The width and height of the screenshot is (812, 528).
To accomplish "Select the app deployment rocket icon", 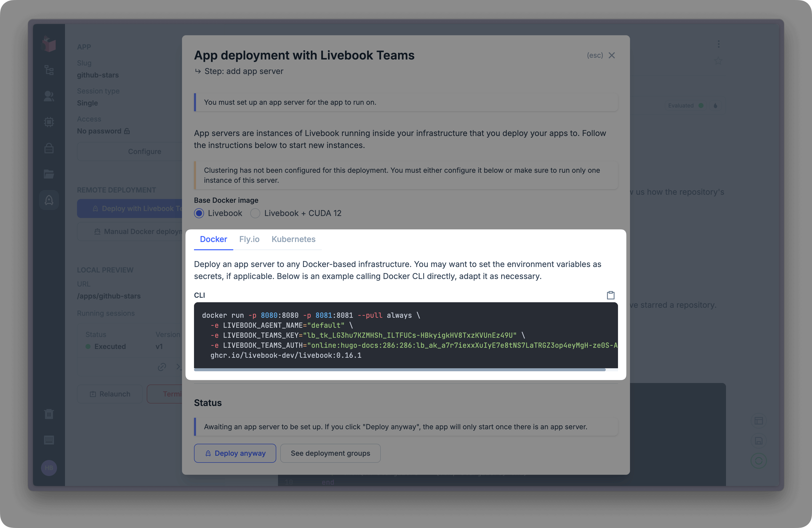I will 49,200.
